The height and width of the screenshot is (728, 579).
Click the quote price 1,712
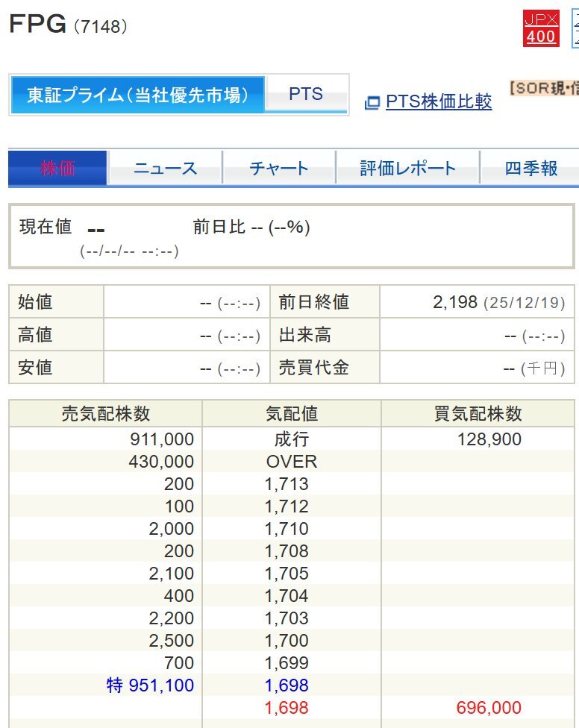[x=287, y=506]
